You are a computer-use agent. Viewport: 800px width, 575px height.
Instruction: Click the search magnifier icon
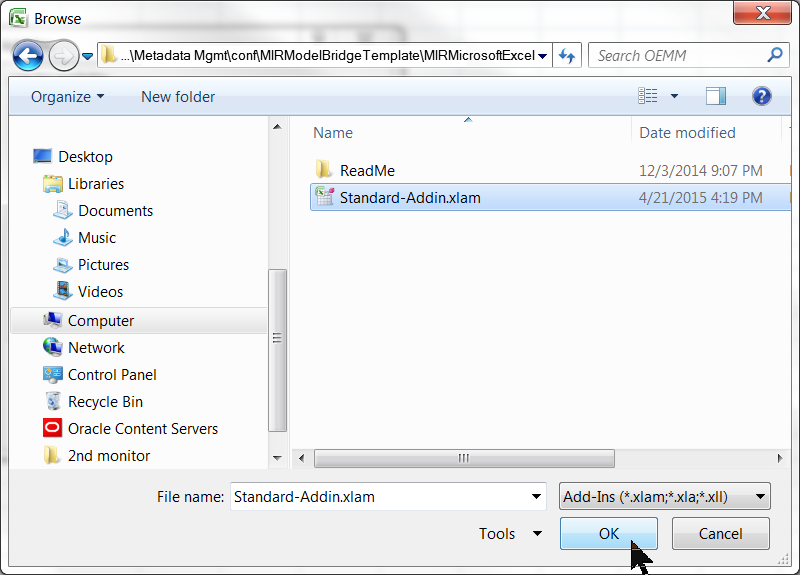coord(774,56)
